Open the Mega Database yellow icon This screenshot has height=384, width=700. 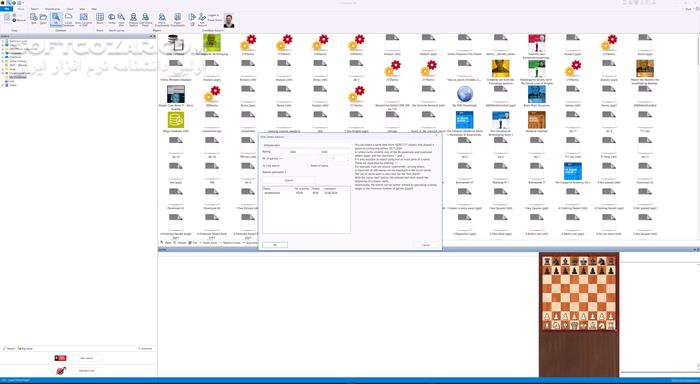click(175, 120)
